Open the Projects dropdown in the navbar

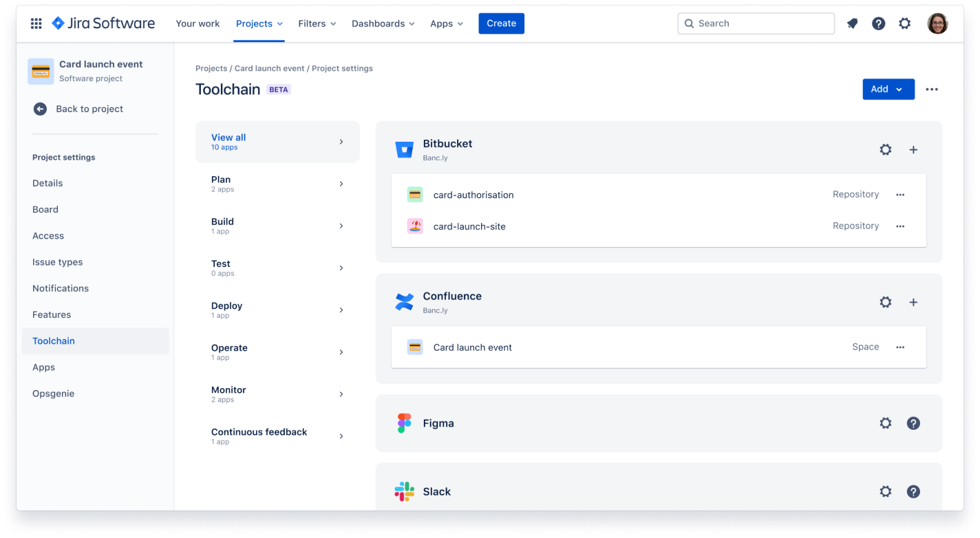tap(259, 23)
